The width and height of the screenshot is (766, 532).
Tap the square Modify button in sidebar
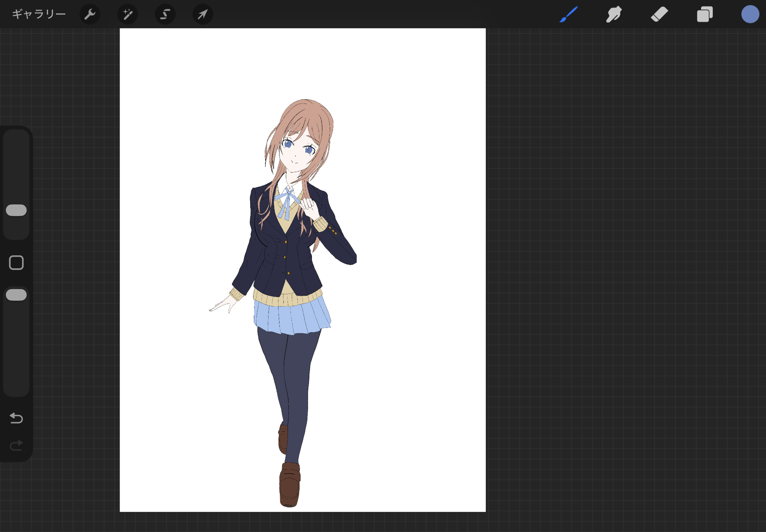click(16, 263)
